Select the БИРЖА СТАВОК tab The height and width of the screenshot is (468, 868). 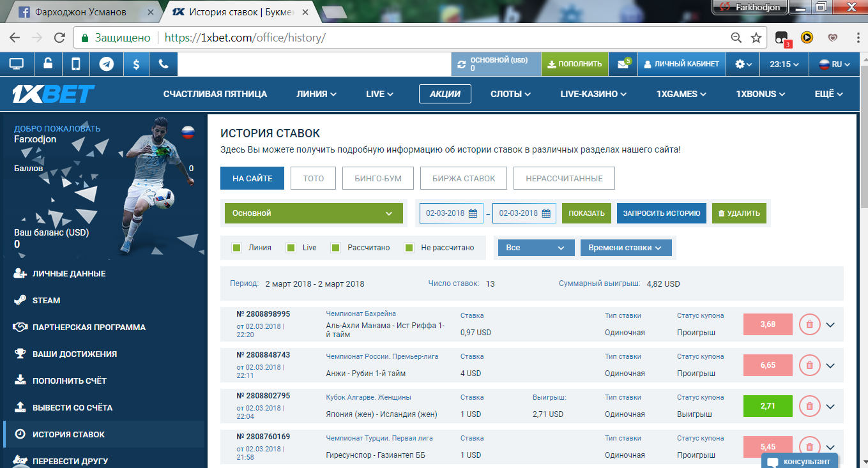(x=464, y=179)
